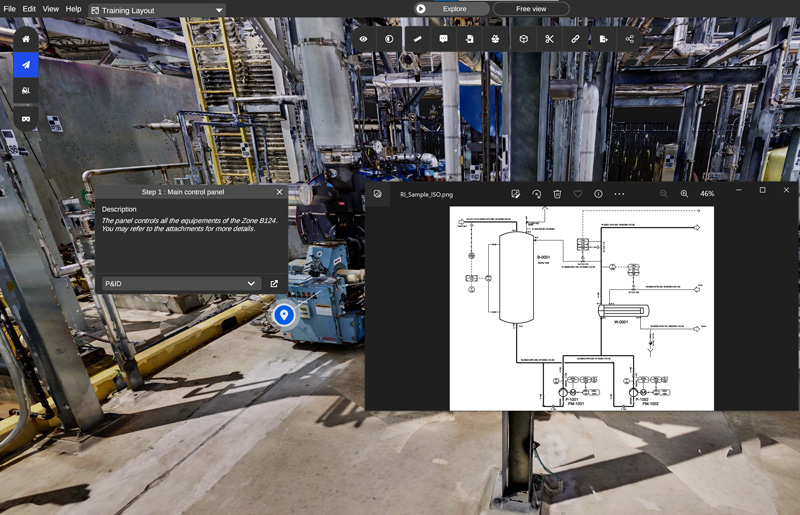Click the chain link tool
800x515 pixels.
click(575, 39)
